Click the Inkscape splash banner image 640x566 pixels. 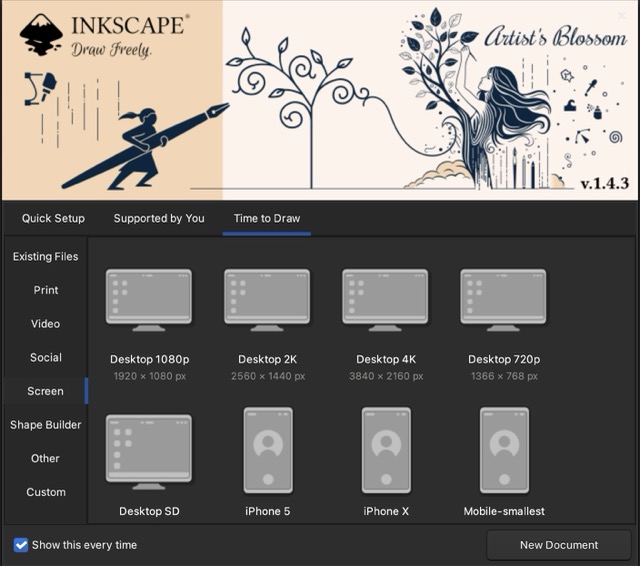coord(320,100)
